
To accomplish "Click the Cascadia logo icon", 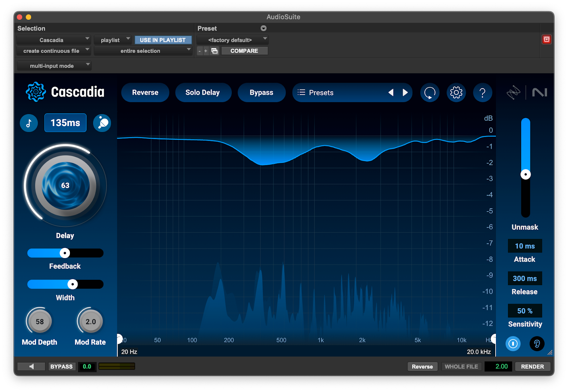I will 36,92.
